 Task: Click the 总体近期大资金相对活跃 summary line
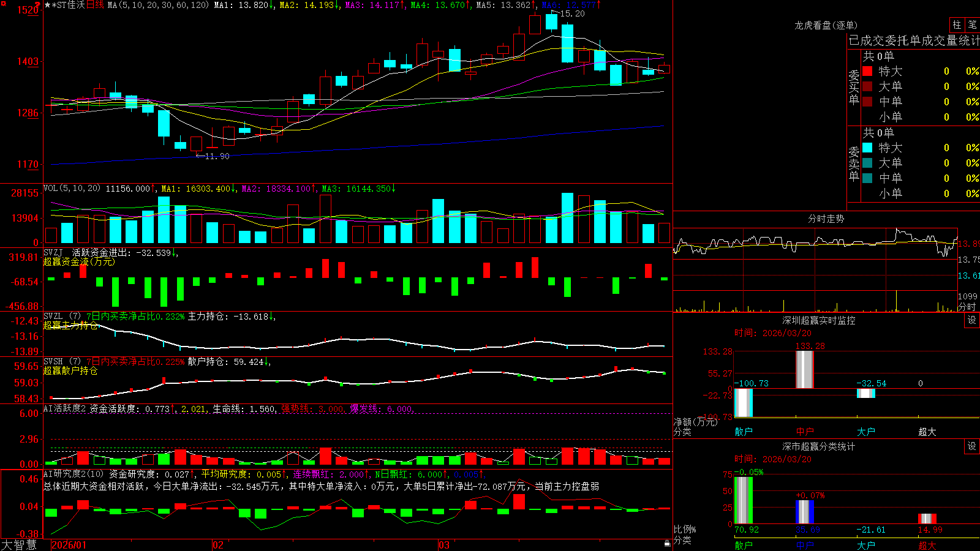(321, 486)
